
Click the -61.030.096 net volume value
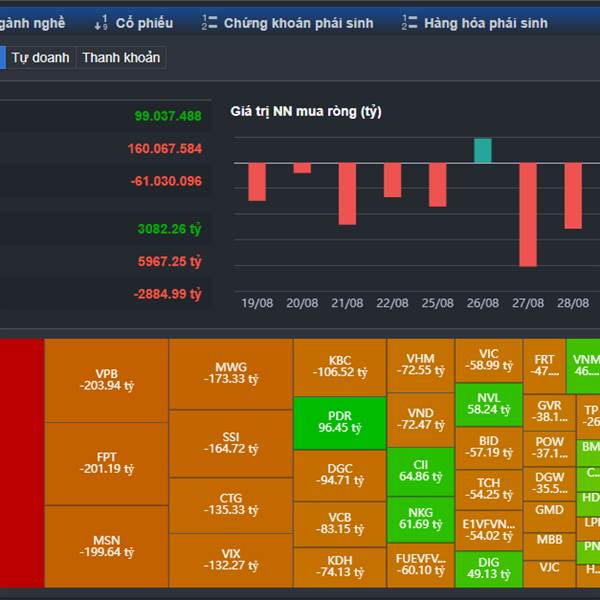166,181
